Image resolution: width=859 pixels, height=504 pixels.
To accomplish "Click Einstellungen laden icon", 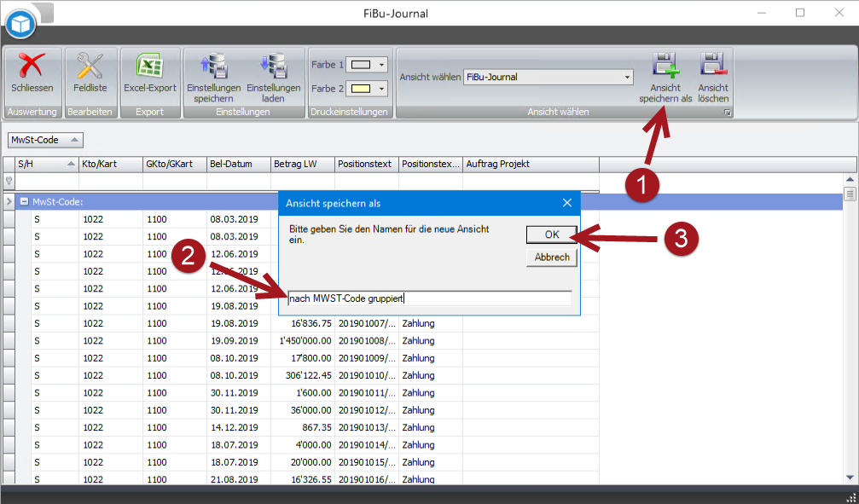I will click(x=273, y=66).
